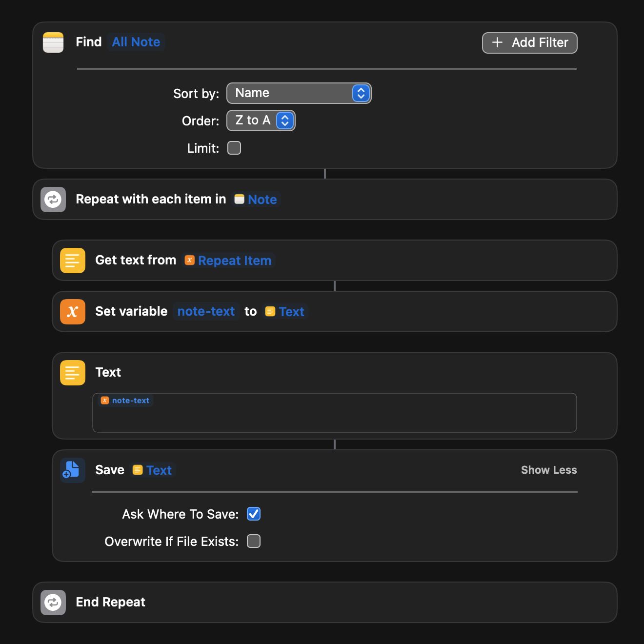This screenshot has height=644, width=644.
Task: Open the Sort by Name dropdown
Action: 299,93
